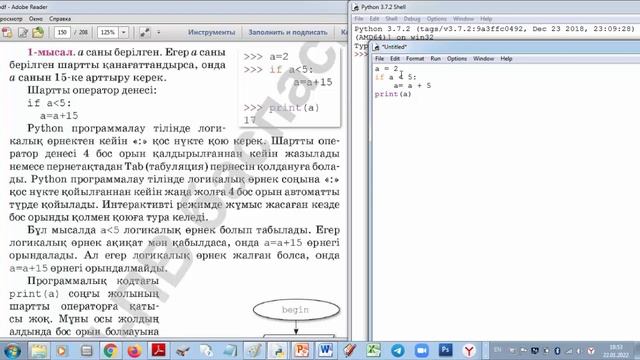Open Microsoft Word from the taskbar

[326, 351]
